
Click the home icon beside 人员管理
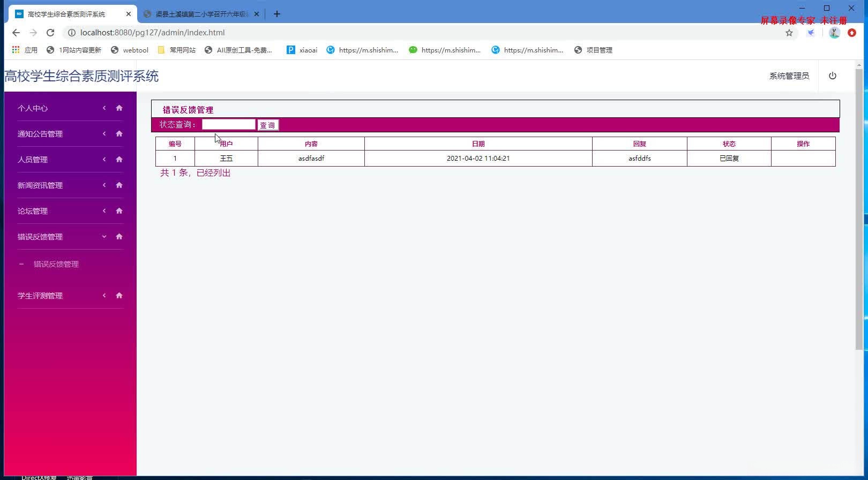point(119,160)
